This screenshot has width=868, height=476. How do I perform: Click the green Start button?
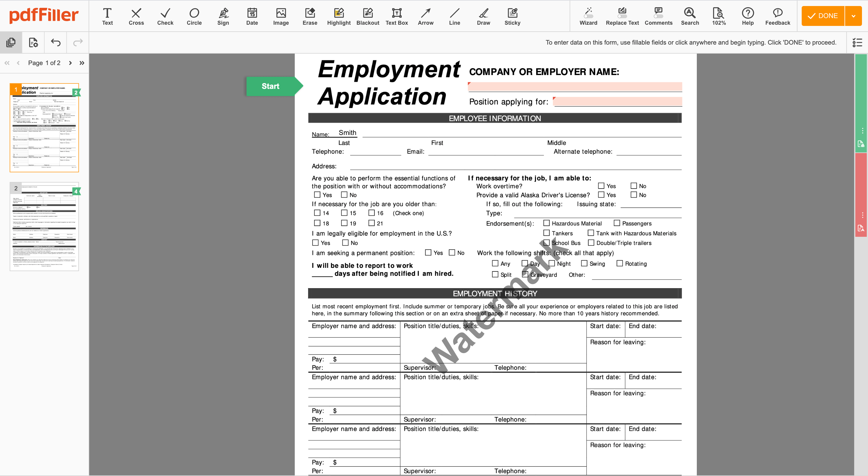tap(274, 86)
